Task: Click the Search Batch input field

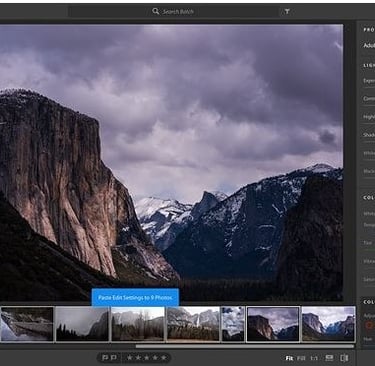Action: 174,12
